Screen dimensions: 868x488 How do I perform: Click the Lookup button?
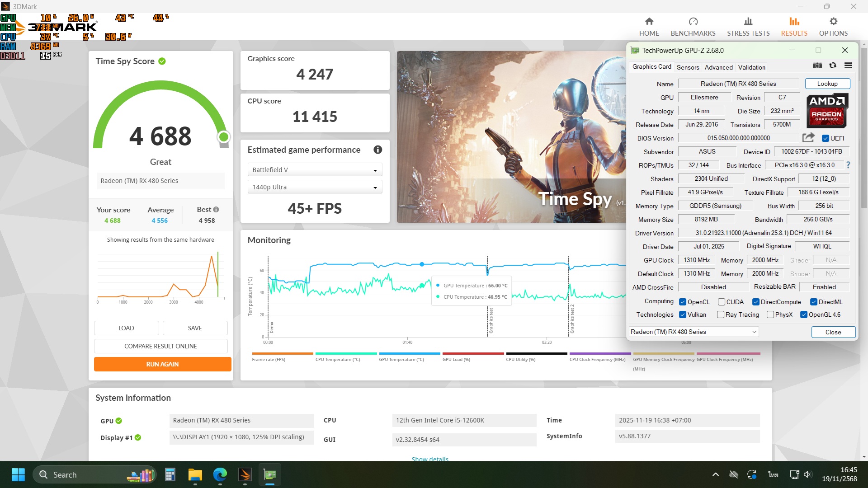[827, 84]
